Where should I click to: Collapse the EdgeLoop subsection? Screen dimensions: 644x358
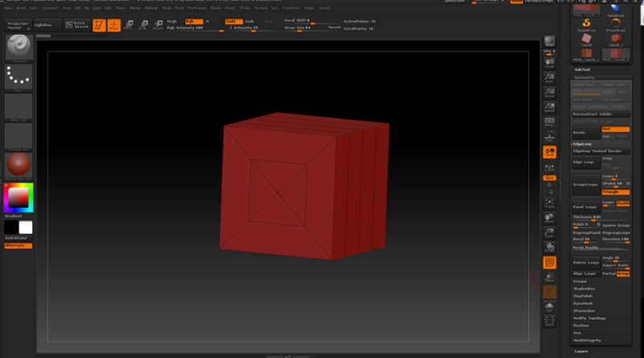point(582,144)
